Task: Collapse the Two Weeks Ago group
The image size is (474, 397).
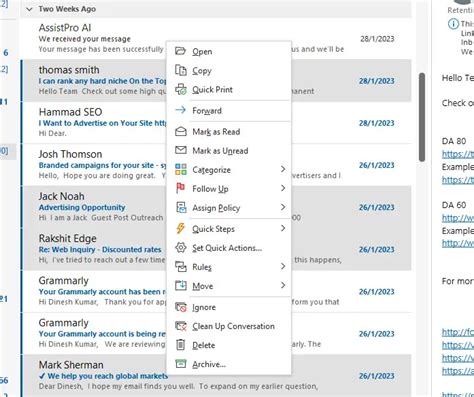Action: pos(29,9)
